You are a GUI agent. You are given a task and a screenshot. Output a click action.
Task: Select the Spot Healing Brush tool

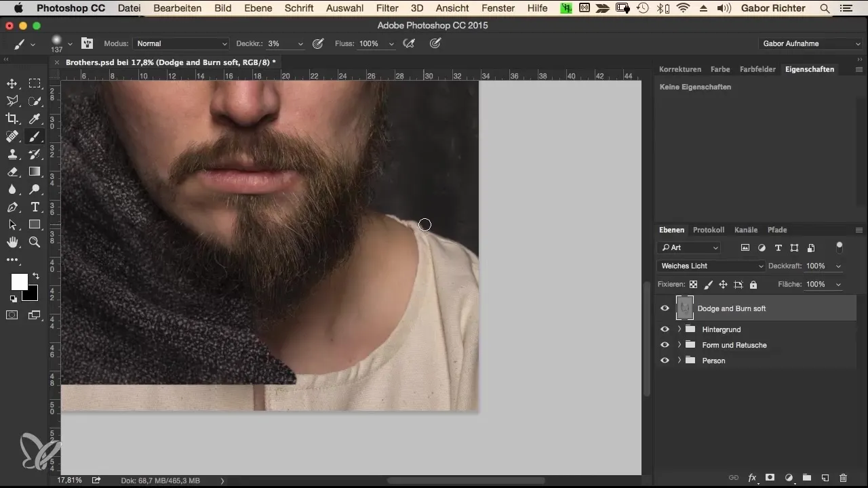[x=12, y=136]
